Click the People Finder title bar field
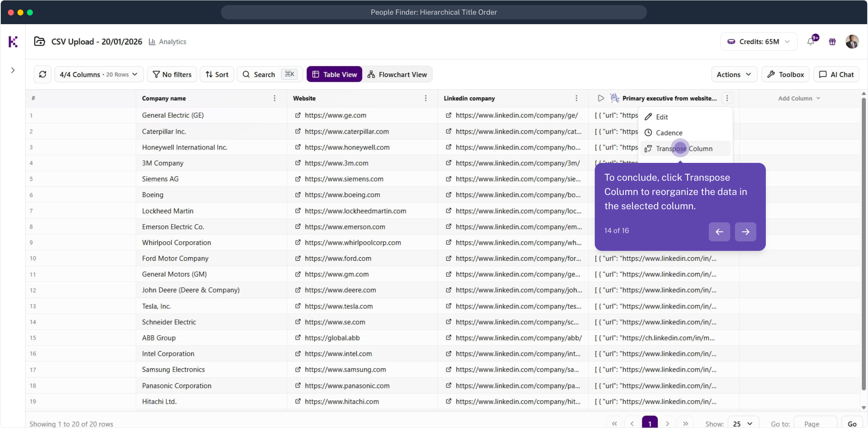This screenshot has width=868, height=428. (434, 12)
